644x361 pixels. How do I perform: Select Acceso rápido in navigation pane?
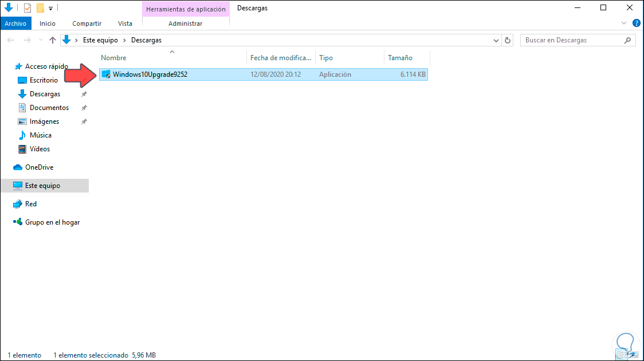(x=46, y=66)
